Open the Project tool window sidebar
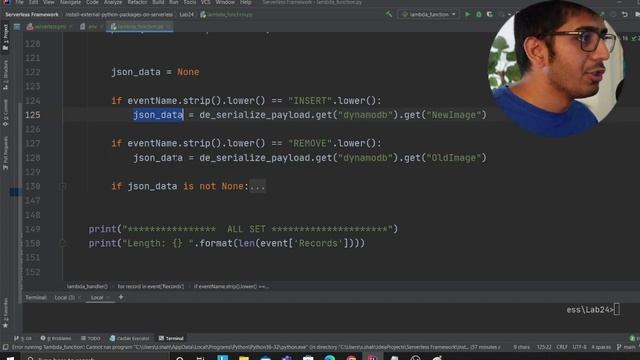 5,37
